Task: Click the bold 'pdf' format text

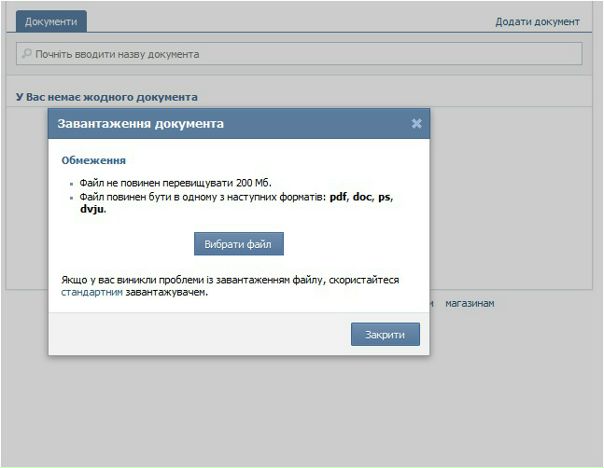Action: pos(339,197)
